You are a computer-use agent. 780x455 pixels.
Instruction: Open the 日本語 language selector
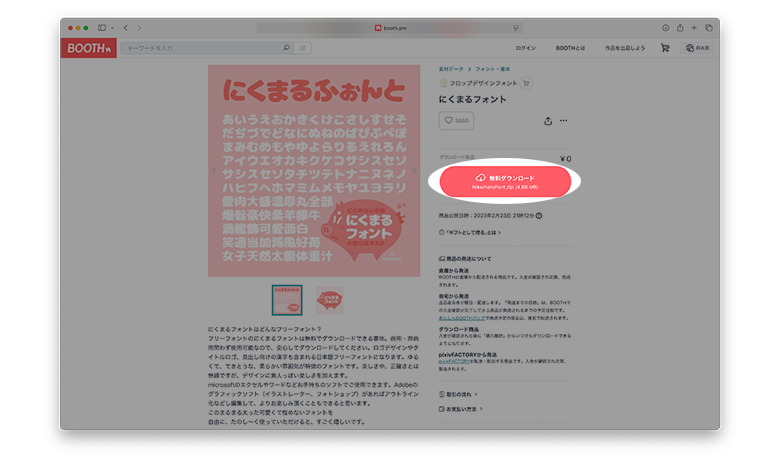[697, 48]
